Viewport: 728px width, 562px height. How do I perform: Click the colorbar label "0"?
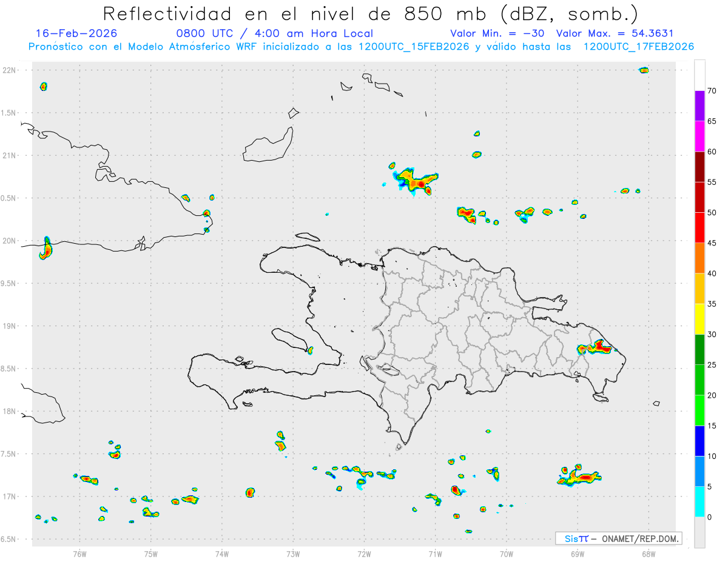coord(709,517)
